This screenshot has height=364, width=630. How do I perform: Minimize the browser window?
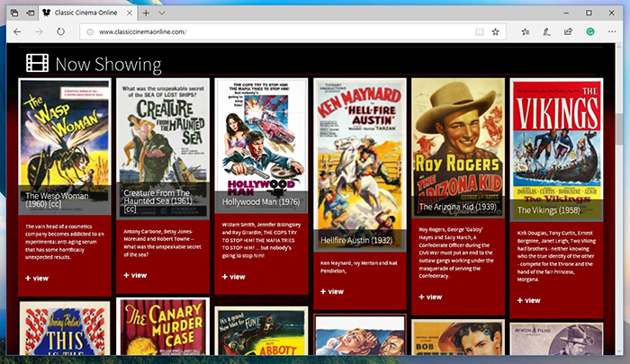coord(566,13)
